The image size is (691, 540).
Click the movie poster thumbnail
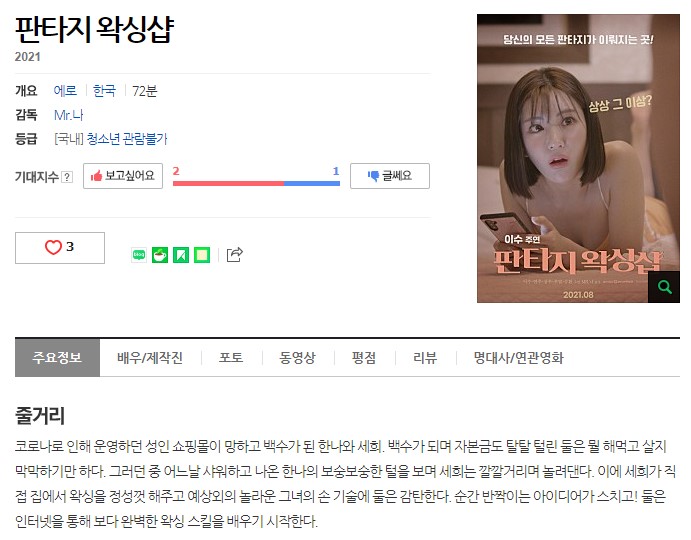tap(578, 158)
